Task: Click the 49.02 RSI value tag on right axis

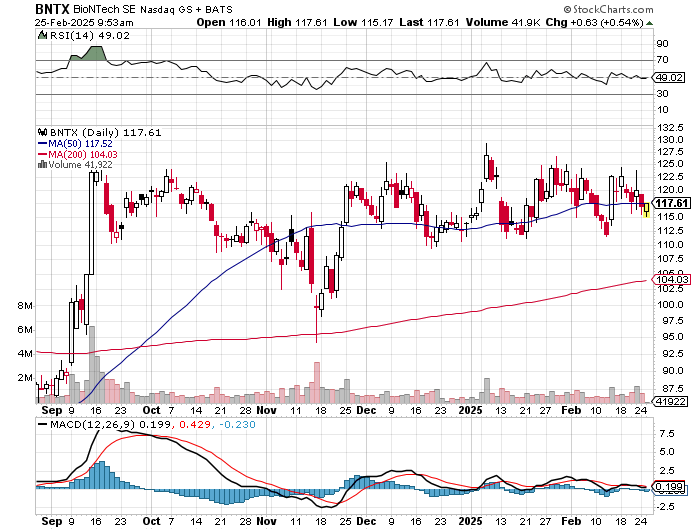Action: click(668, 78)
